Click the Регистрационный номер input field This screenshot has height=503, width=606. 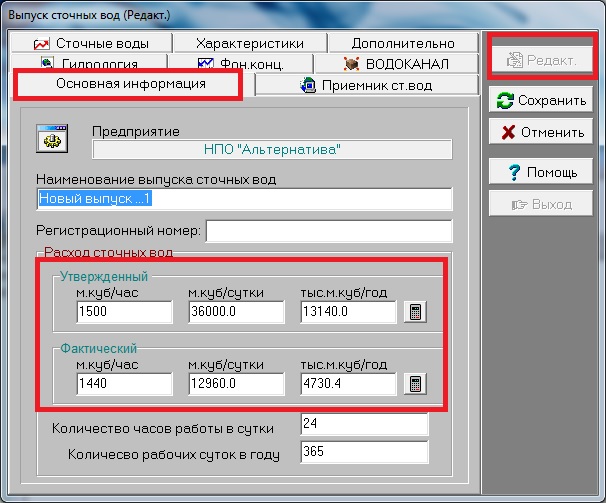tap(329, 232)
